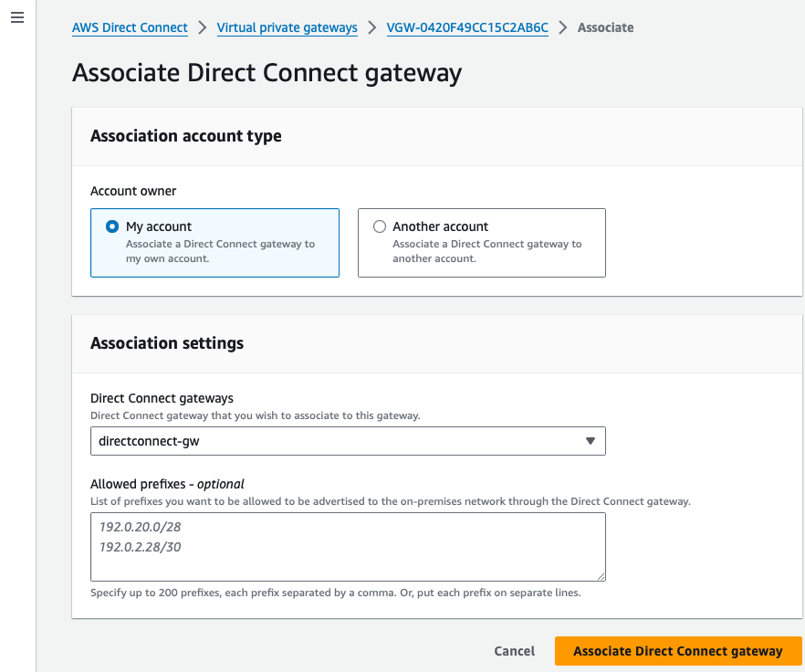The width and height of the screenshot is (805, 672).
Task: Click the 'Association settings' heading
Action: click(167, 343)
